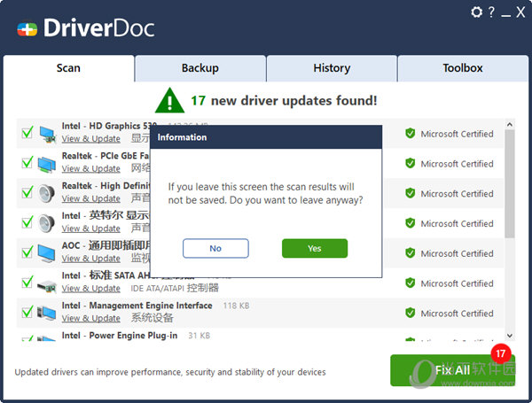The image size is (532, 403).
Task: Open help via the question mark icon
Action: tap(491, 12)
